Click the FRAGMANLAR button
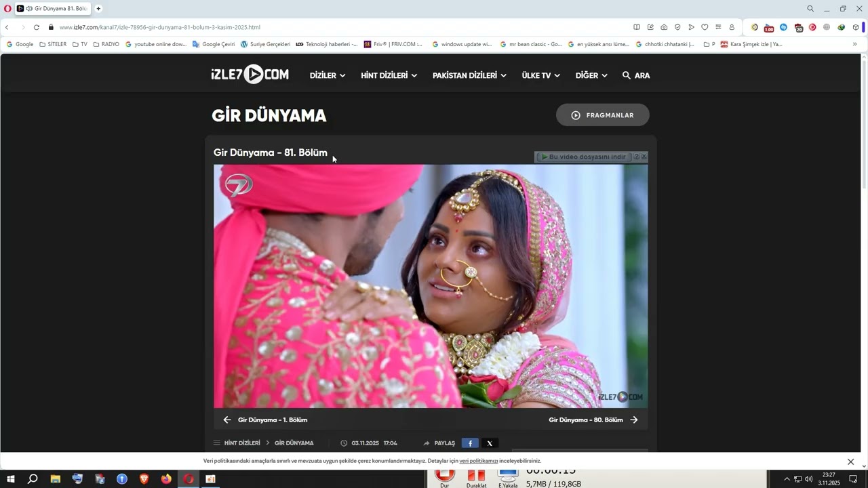The width and height of the screenshot is (868, 488). point(603,115)
